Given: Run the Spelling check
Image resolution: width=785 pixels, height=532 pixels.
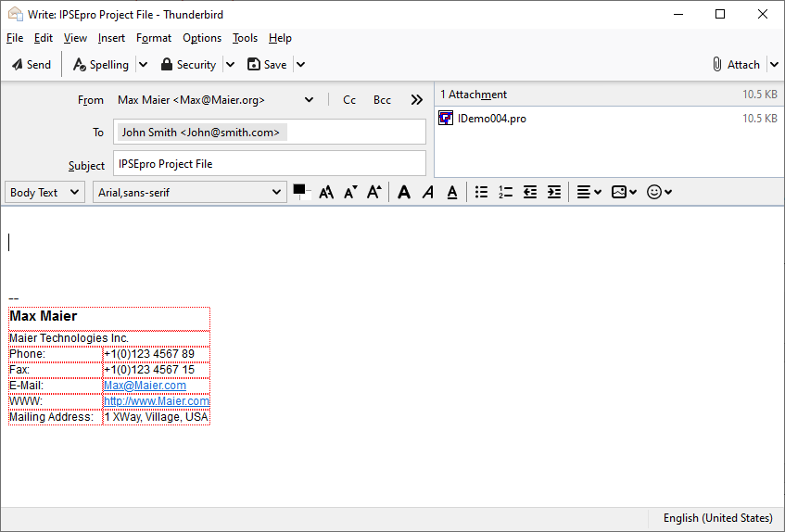Looking at the screenshot, I should (x=101, y=65).
